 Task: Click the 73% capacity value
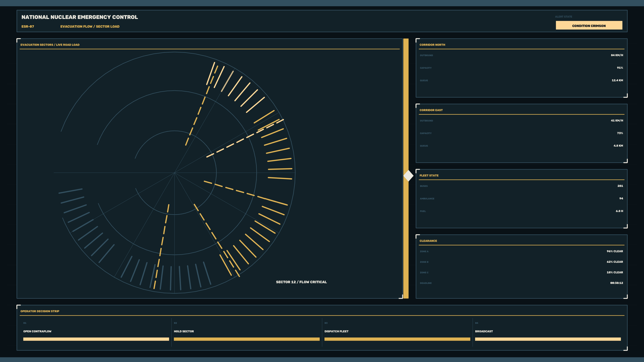point(620,133)
